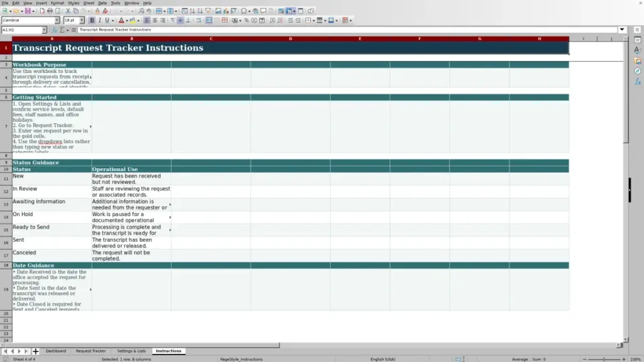Click the Sort Ascending icon

point(192,11)
